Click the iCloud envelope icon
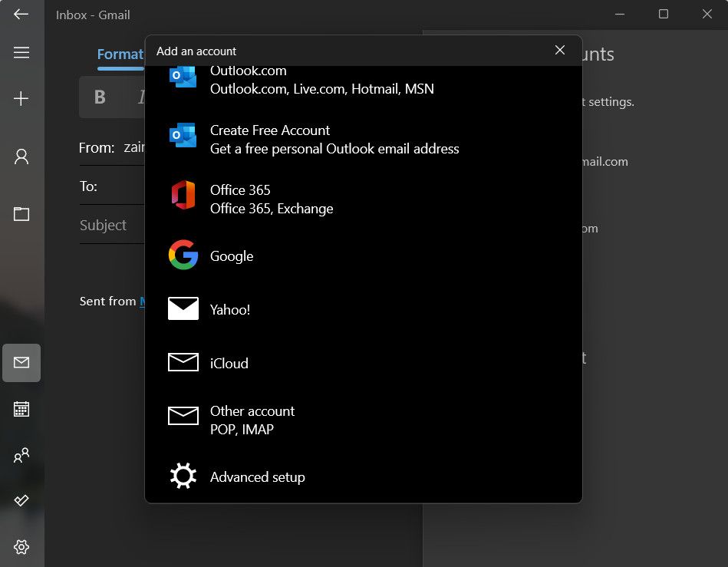The width and height of the screenshot is (728, 567). (183, 361)
